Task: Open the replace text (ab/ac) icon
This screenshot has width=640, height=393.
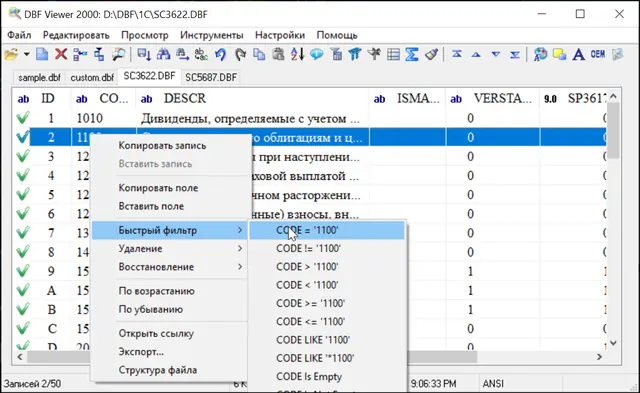Action: click(x=201, y=54)
